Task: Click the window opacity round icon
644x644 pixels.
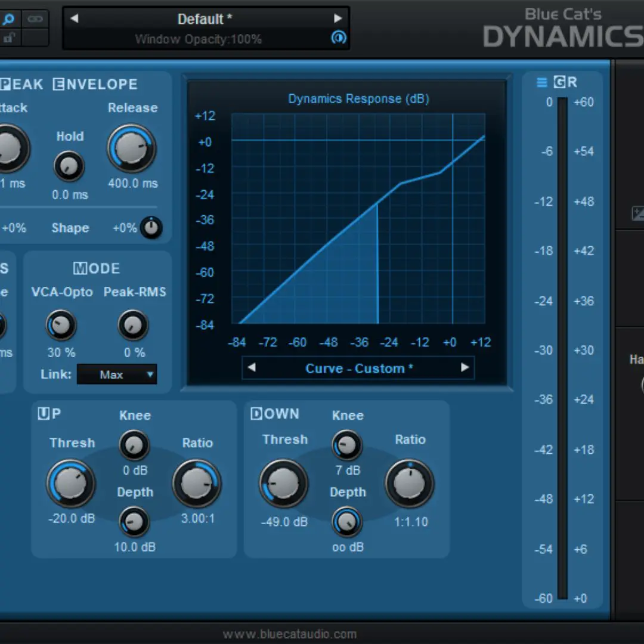Action: coord(339,38)
